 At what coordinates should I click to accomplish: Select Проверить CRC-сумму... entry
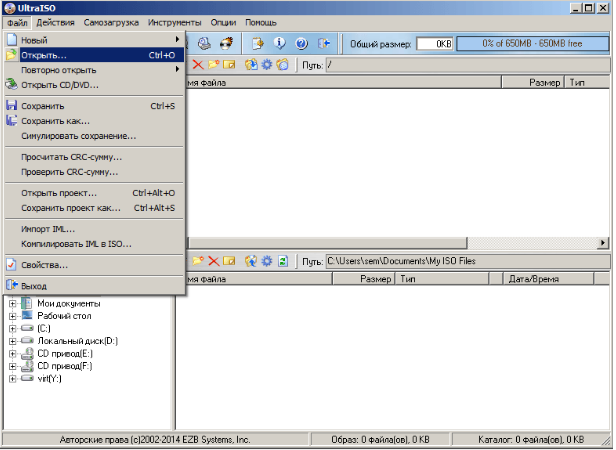point(94,172)
